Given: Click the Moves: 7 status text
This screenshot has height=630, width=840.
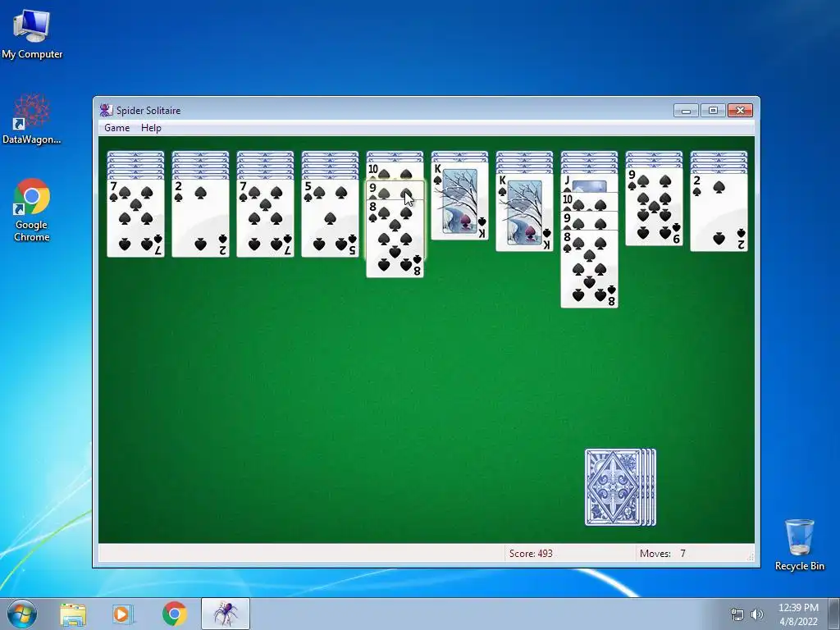Looking at the screenshot, I should coord(663,554).
